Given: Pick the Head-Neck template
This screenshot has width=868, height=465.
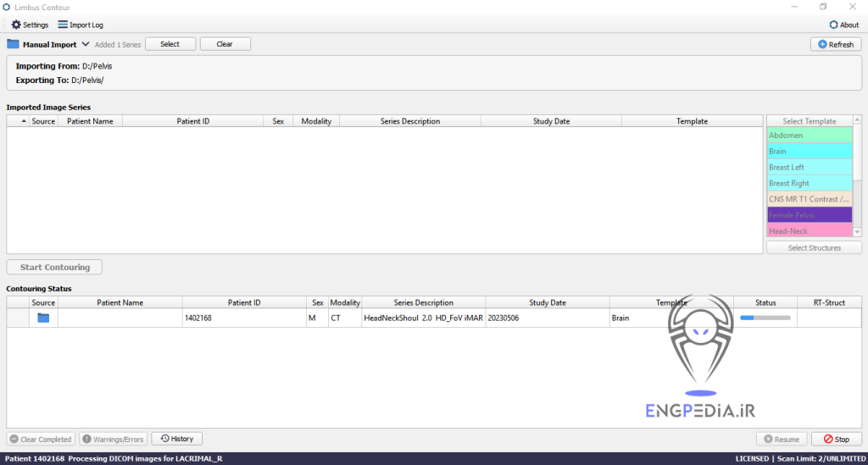Looking at the screenshot, I should click(809, 230).
